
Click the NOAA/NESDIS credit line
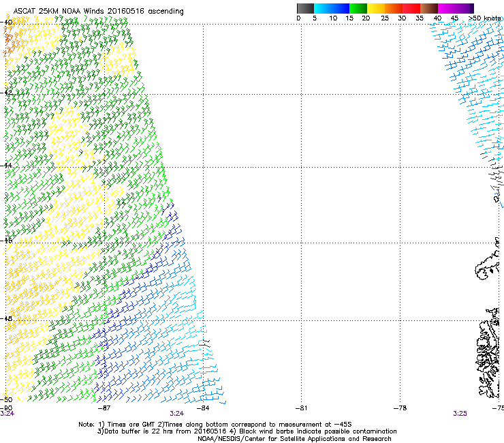click(294, 439)
